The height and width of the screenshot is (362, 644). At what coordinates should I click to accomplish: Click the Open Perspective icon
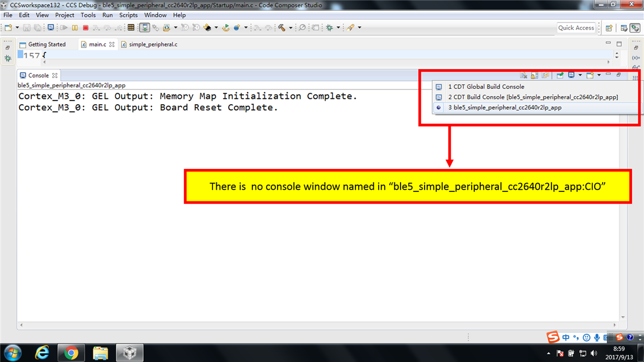click(609, 28)
